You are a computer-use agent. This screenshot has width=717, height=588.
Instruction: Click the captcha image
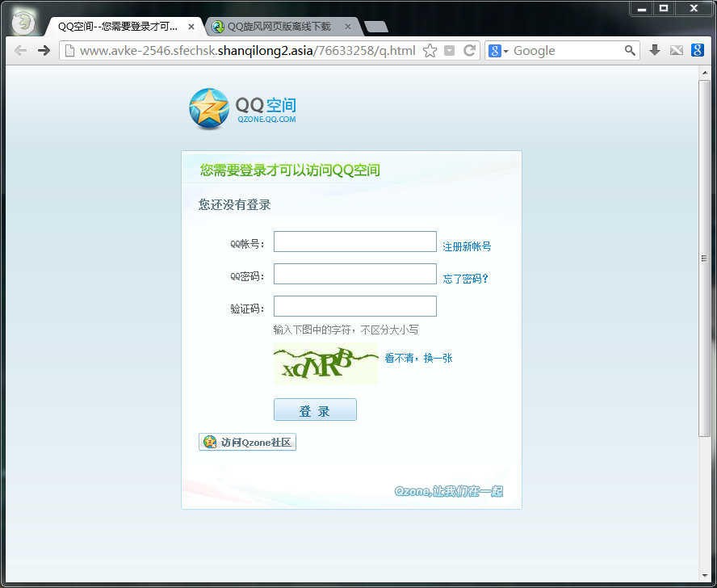(326, 363)
